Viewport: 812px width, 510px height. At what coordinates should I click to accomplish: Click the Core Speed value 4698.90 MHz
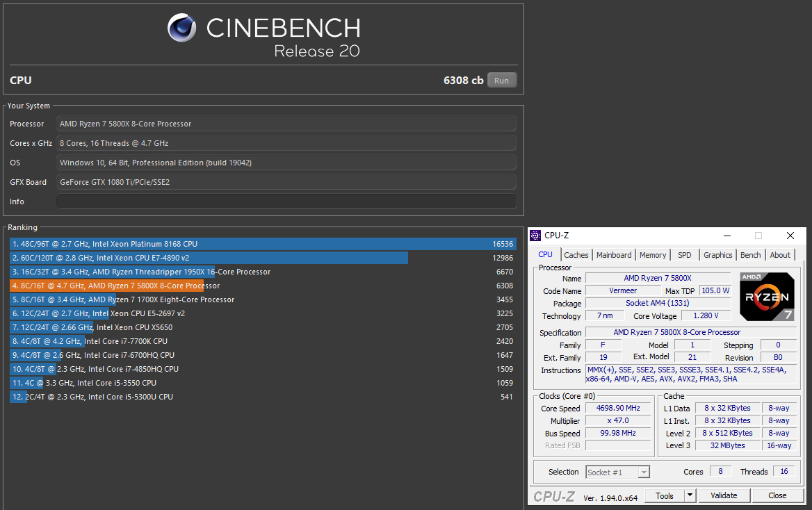[x=618, y=408]
